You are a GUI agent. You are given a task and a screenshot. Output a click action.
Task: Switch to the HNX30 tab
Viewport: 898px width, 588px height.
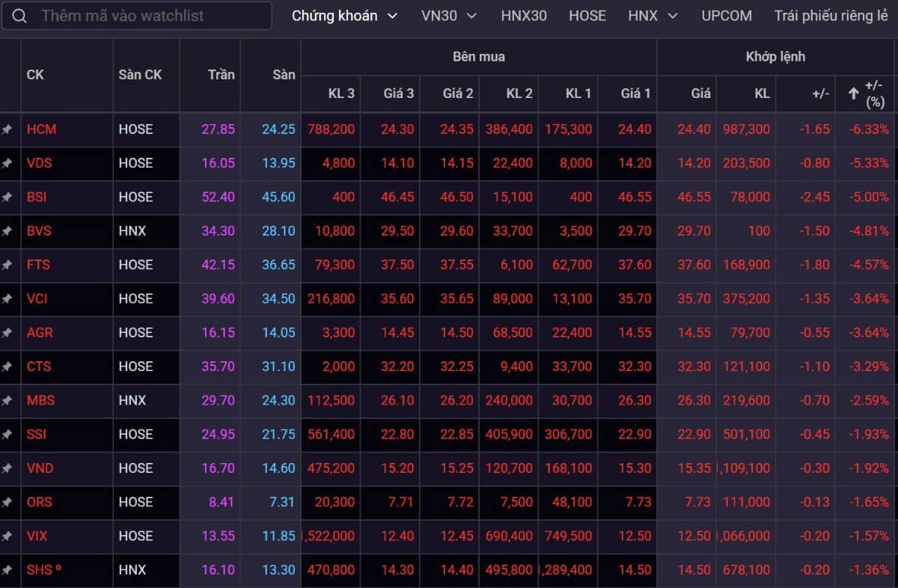pos(524,16)
